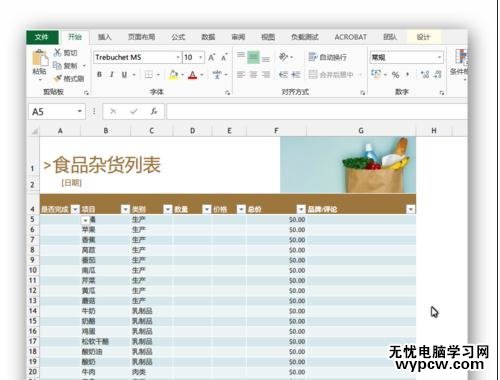Decrease the cell indent
500x380 pixels.
(283, 75)
